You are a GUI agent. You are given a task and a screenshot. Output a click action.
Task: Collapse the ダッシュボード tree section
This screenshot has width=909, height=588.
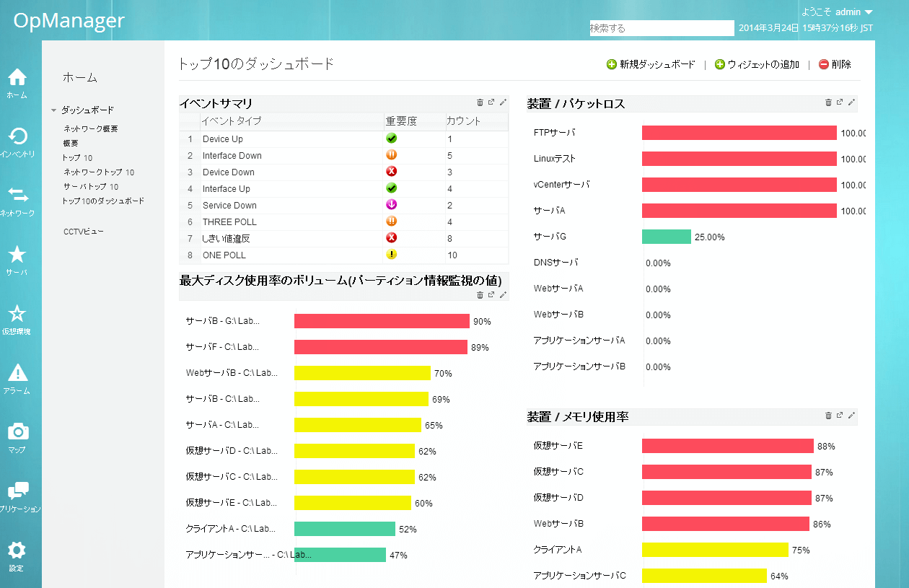coord(53,110)
